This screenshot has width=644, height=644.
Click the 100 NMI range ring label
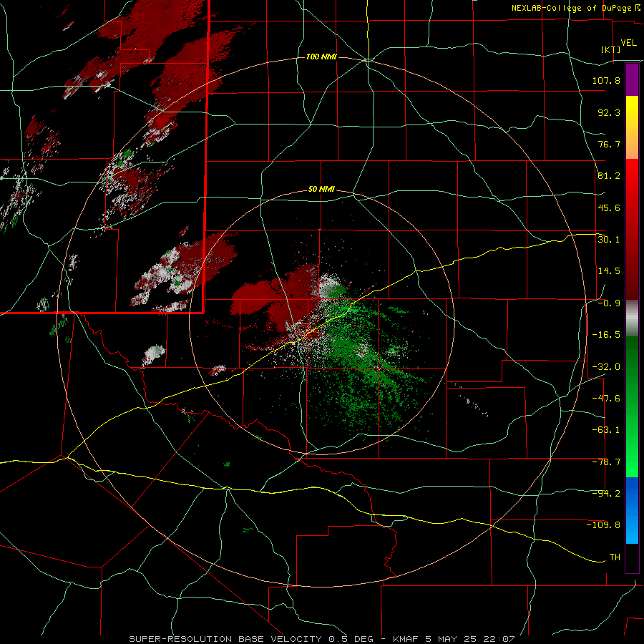(x=321, y=57)
